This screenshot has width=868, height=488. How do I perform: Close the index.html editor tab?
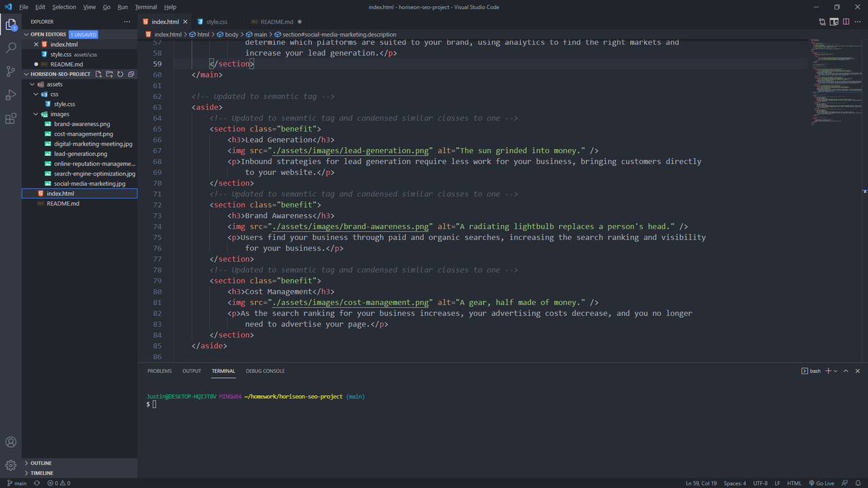[185, 22]
